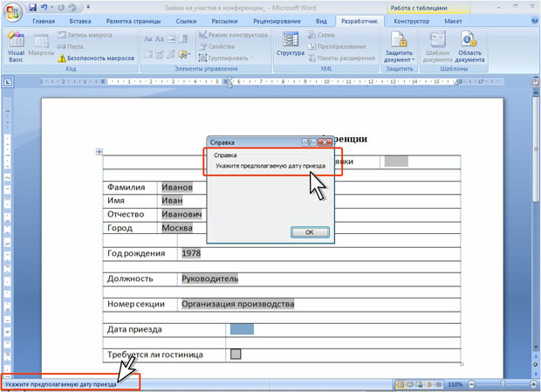The image size is (541, 392).
Task: Open the Visual Basic editor
Action: pyautogui.click(x=16, y=47)
